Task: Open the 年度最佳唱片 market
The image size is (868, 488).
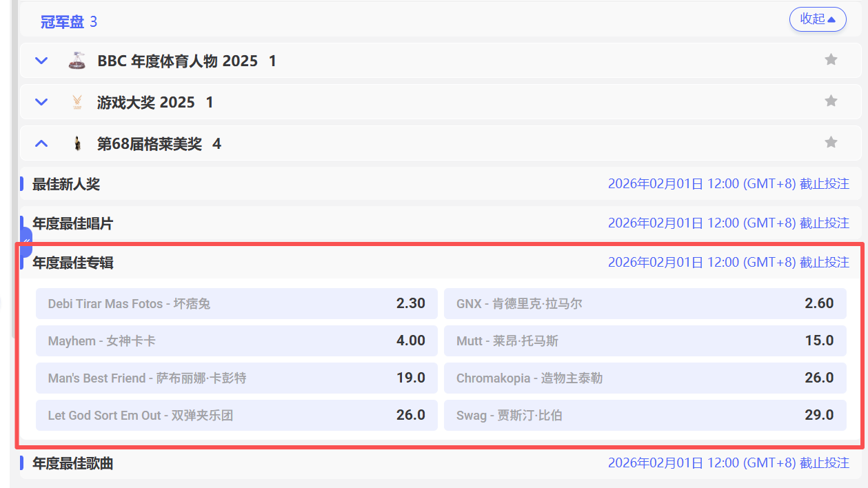Action: (x=72, y=223)
